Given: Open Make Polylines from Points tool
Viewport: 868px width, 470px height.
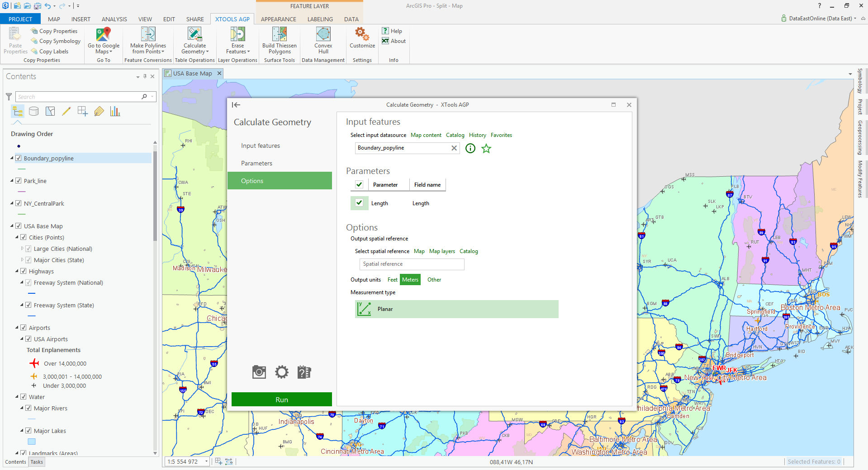Looking at the screenshot, I should [x=148, y=41].
